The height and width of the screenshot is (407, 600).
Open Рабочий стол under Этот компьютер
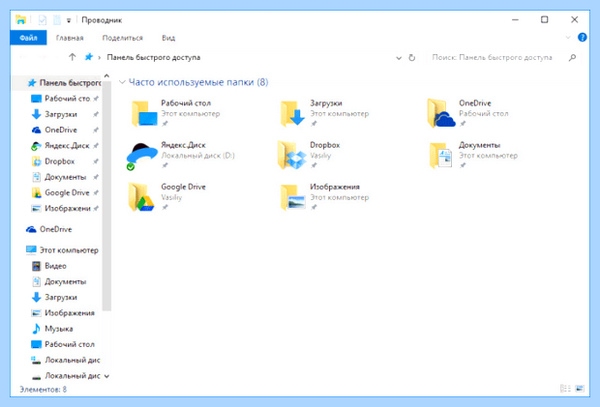pyautogui.click(x=63, y=344)
